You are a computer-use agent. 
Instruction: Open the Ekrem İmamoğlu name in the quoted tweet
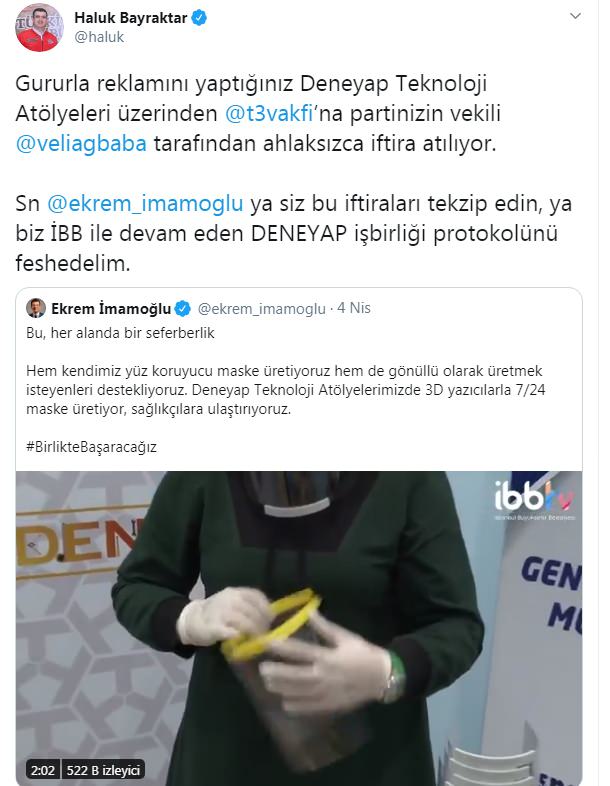(x=111, y=309)
